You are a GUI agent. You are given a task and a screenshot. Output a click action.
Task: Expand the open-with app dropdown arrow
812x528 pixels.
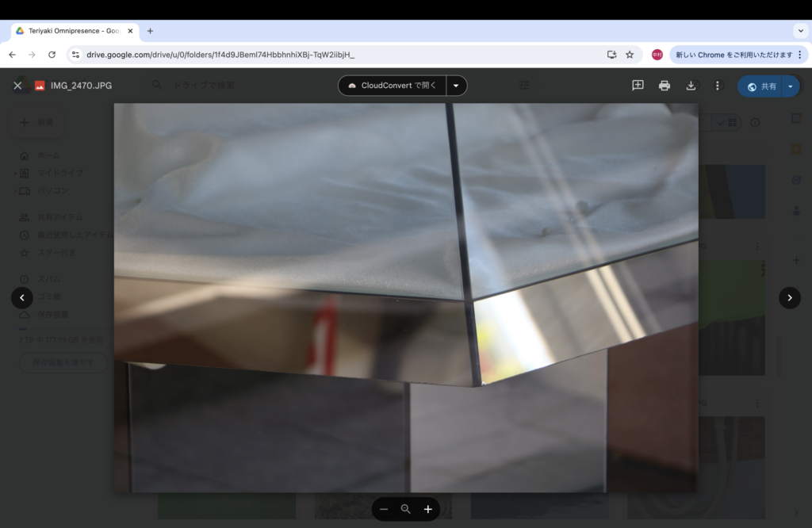(456, 86)
